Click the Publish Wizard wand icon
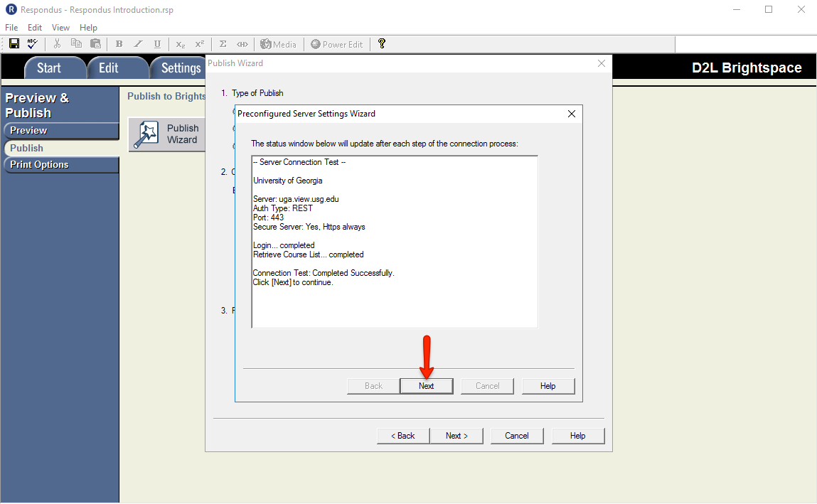817x504 pixels. 146,134
